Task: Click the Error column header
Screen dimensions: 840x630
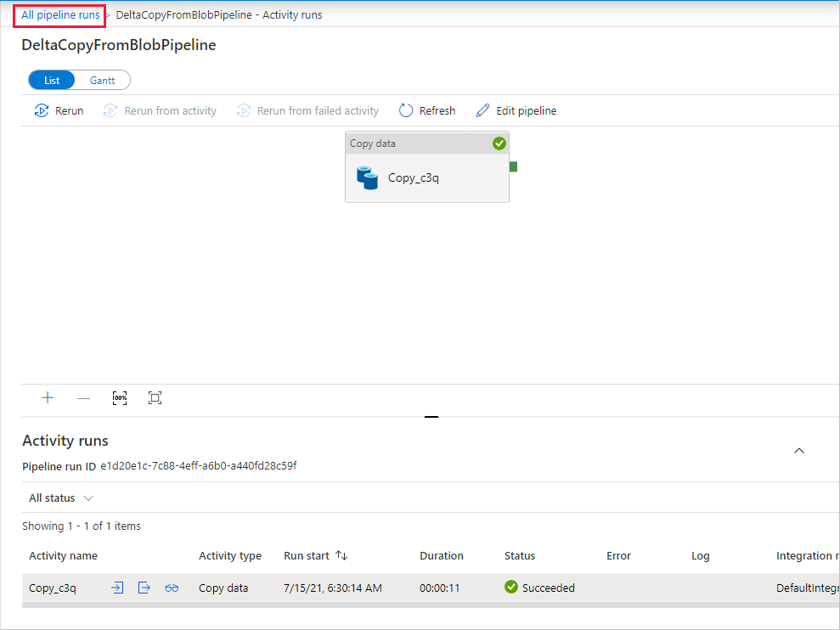Action: click(619, 555)
